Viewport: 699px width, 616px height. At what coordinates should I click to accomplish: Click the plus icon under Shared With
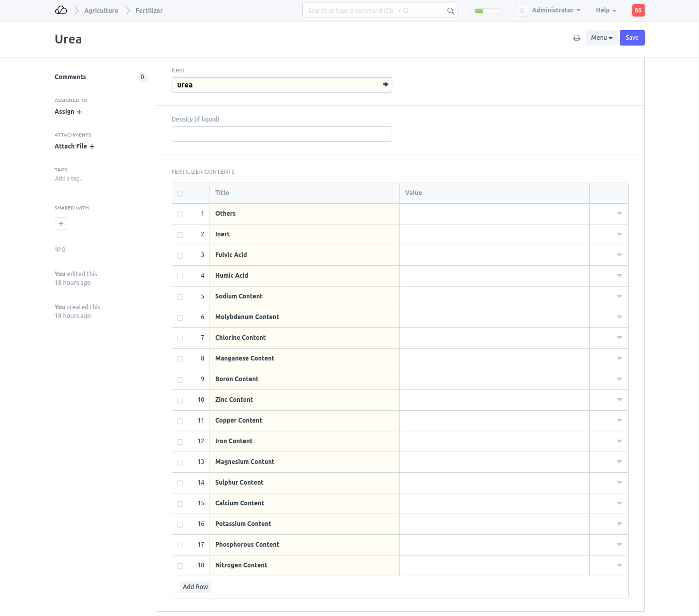pos(61,223)
